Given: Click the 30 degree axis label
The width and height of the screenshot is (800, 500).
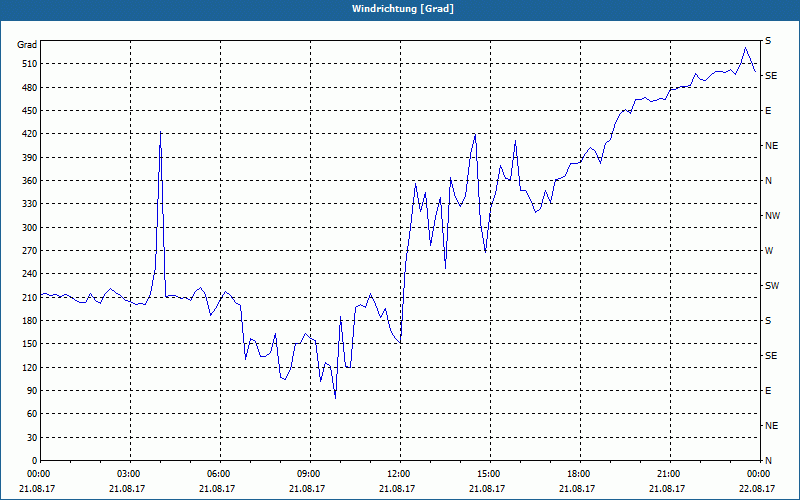Looking at the screenshot, I should pyautogui.click(x=32, y=437).
